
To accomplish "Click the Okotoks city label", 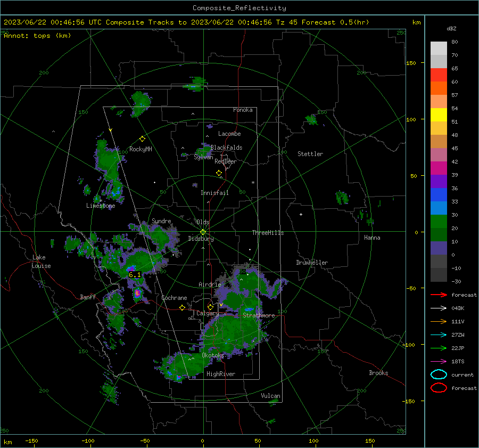I will tap(213, 355).
